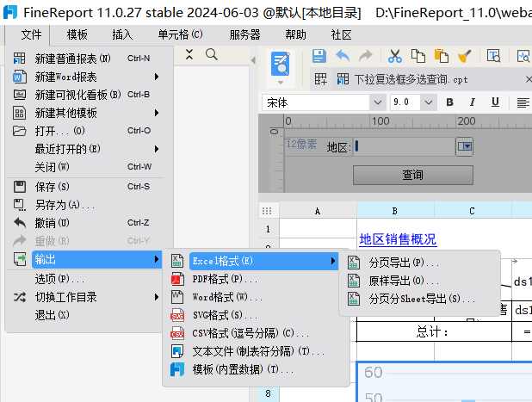532x402 pixels.
Task: Click the 地区销售概况 hyperlink cell
Action: [x=398, y=239]
